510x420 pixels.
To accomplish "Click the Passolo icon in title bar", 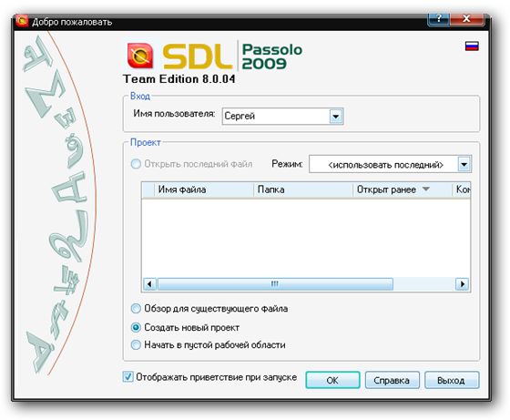I will [22, 21].
